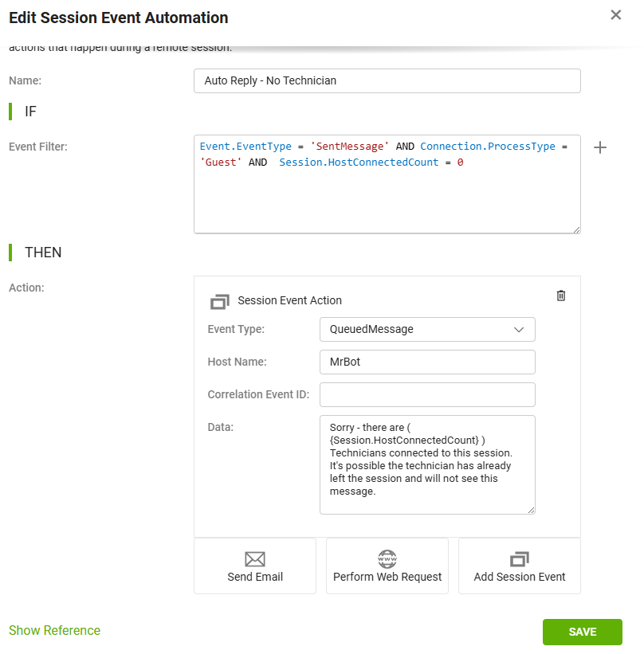The width and height of the screenshot is (644, 654).
Task: Click the resize grip of Data box
Action: (530, 509)
